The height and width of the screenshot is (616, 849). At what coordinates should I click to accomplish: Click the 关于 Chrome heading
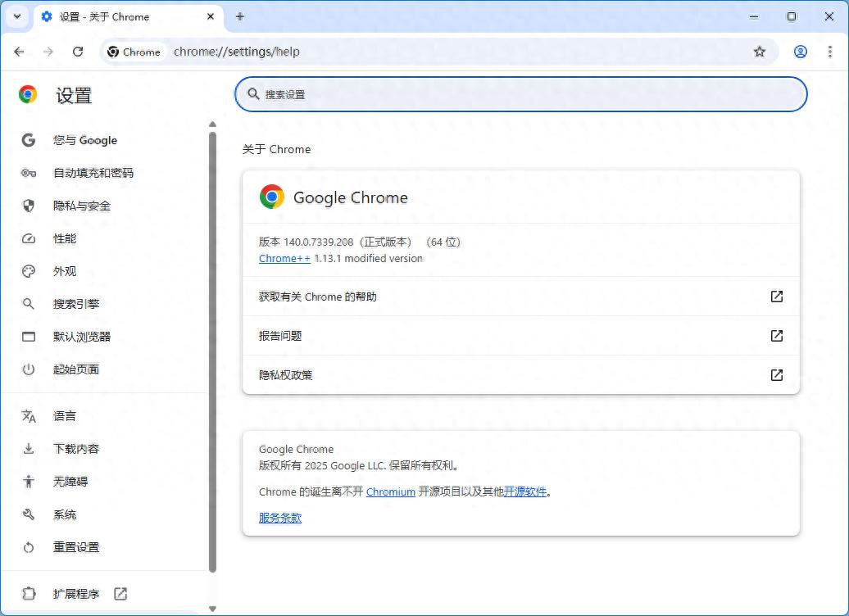[x=276, y=149]
